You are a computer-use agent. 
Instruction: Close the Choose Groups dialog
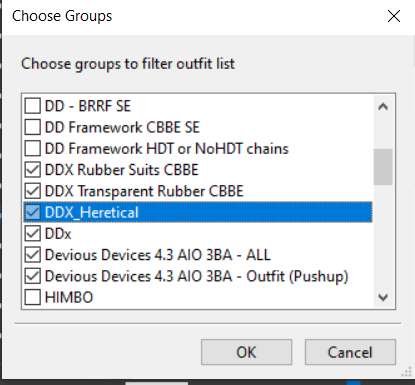pyautogui.click(x=394, y=16)
